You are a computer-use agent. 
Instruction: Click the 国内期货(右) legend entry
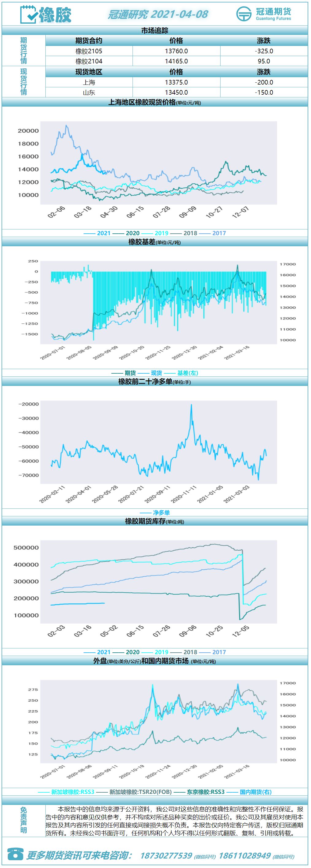(249, 792)
